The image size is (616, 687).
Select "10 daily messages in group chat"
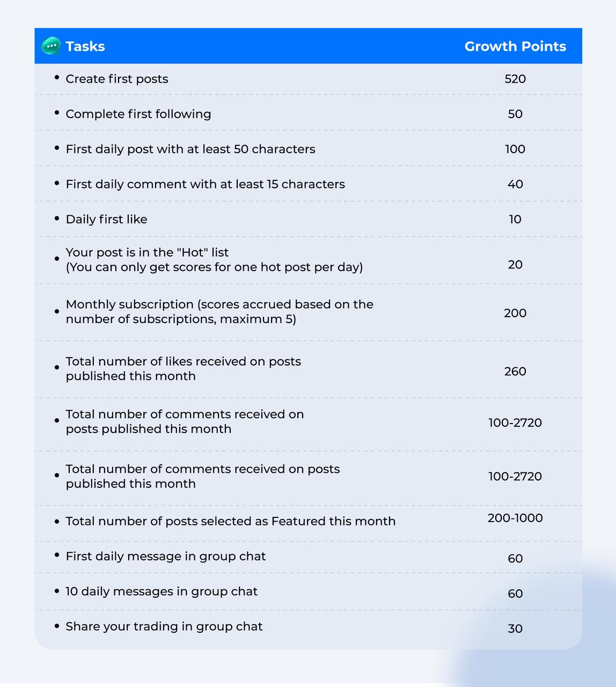[161, 591]
